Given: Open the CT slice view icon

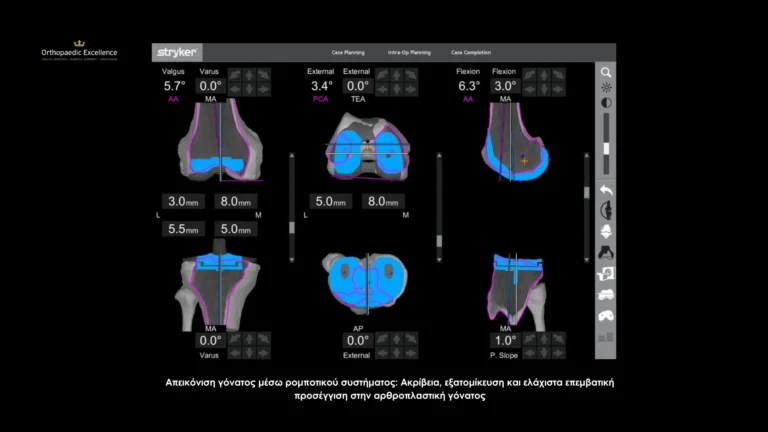Looking at the screenshot, I should point(606,274).
